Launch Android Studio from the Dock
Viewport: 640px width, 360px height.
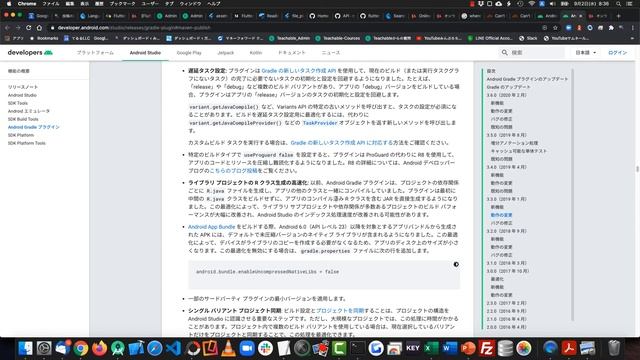pyautogui.click(x=118, y=348)
